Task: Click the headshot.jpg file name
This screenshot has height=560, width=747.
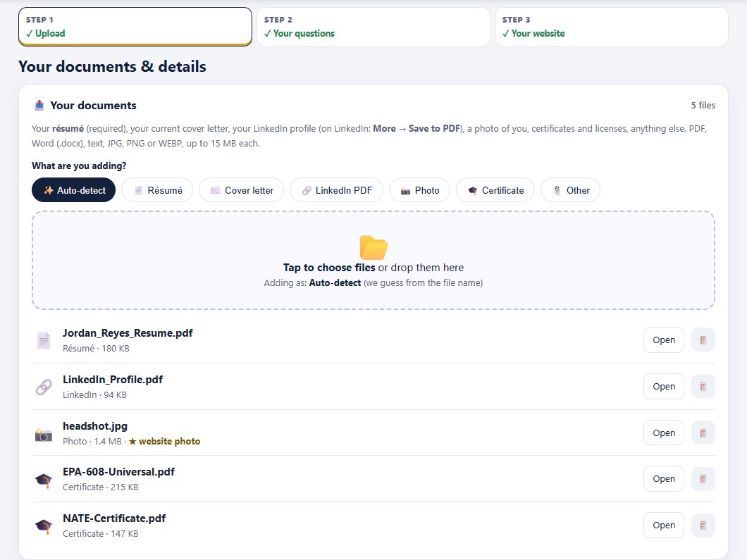Action: pos(95,425)
